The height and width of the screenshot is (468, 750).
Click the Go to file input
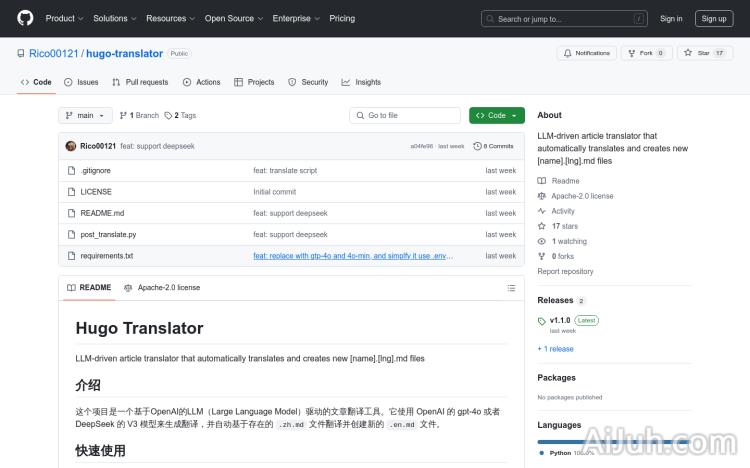[405, 116]
